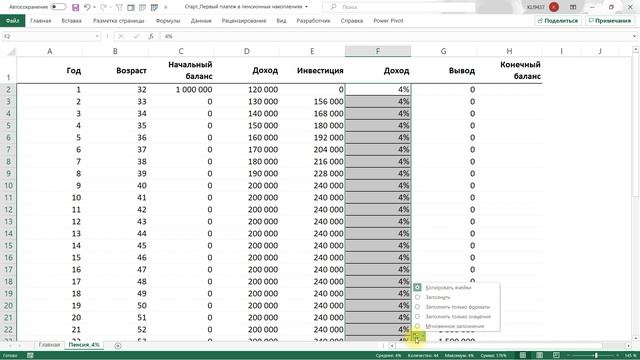The image size is (640, 360).
Task: Adjust the zoom slider handle
Action: 596,356
